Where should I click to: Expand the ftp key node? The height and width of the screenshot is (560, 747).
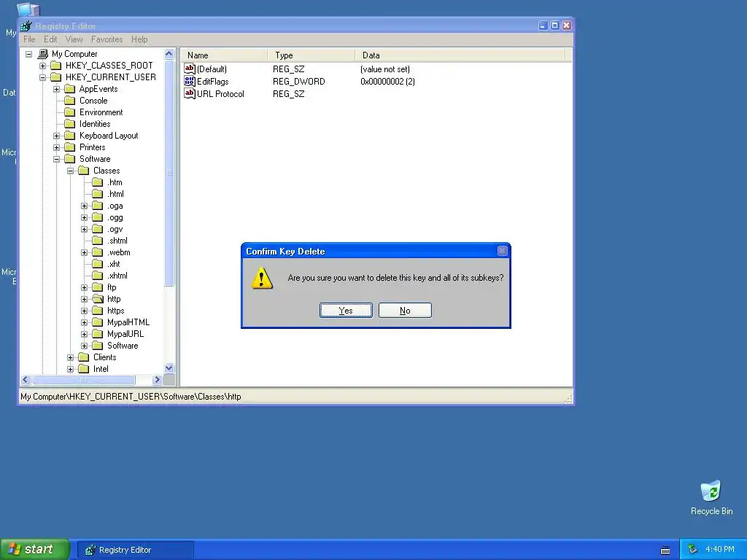(85, 287)
